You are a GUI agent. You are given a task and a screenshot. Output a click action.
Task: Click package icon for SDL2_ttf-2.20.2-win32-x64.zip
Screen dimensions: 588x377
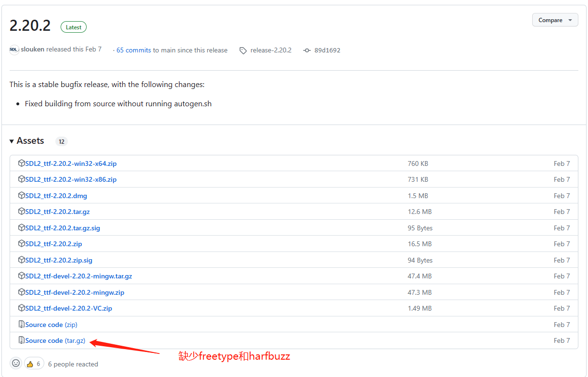click(x=21, y=163)
